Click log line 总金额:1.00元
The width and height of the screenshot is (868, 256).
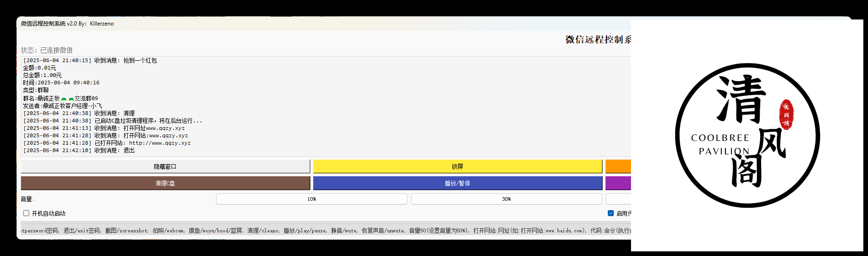(x=42, y=75)
